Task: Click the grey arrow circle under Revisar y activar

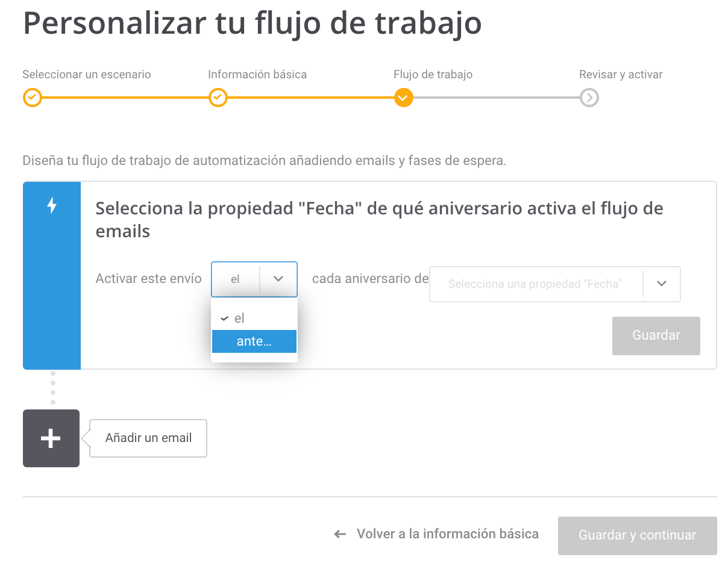Action: pyautogui.click(x=589, y=98)
